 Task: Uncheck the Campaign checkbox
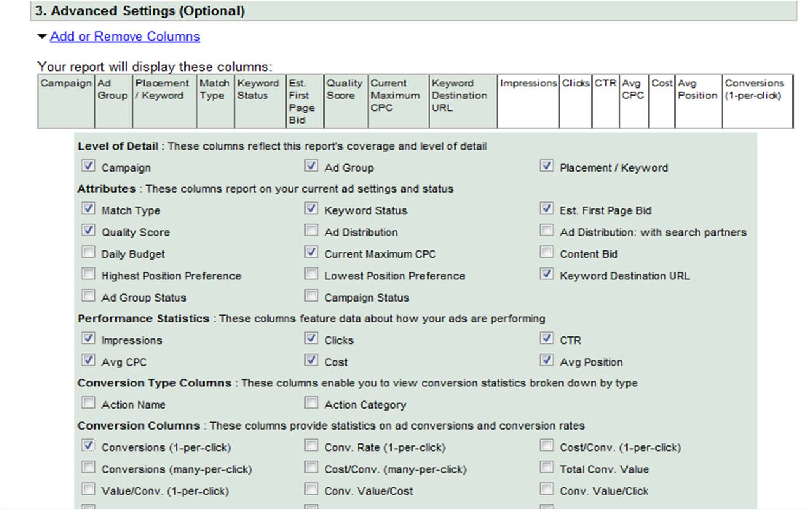(x=88, y=167)
